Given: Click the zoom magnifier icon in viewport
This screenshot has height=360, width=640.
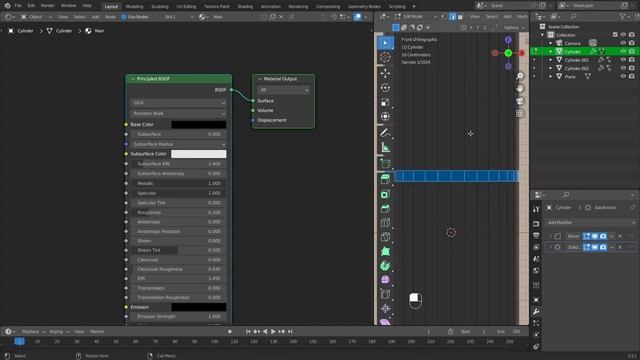Looking at the screenshot, I should (x=520, y=76).
